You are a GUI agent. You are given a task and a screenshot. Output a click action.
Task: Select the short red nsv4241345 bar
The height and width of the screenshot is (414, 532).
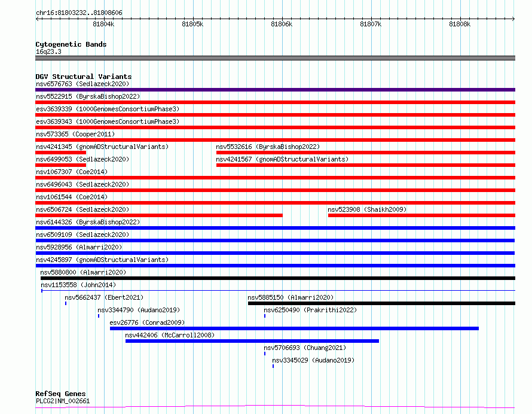tap(61, 153)
